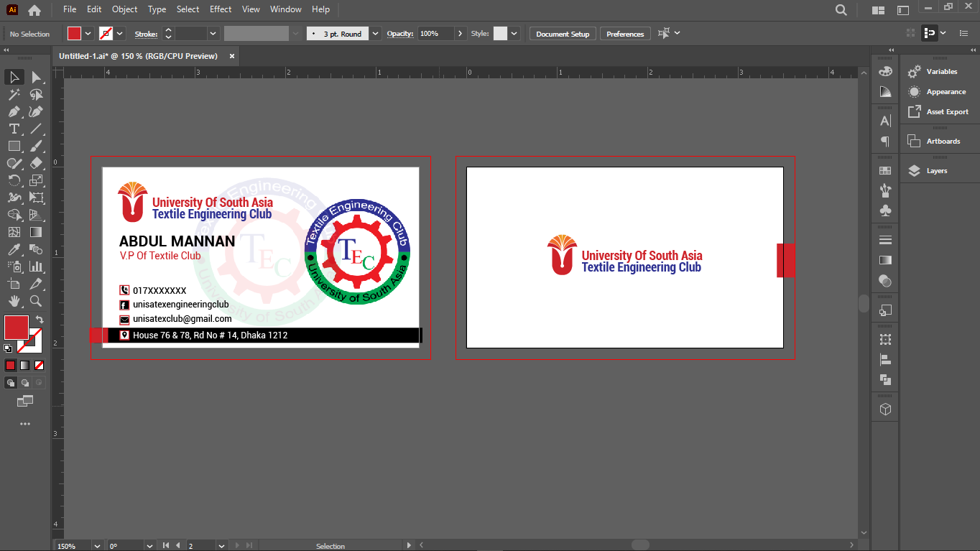Open the Character panel icon in dock
980x551 pixels.
click(885, 121)
